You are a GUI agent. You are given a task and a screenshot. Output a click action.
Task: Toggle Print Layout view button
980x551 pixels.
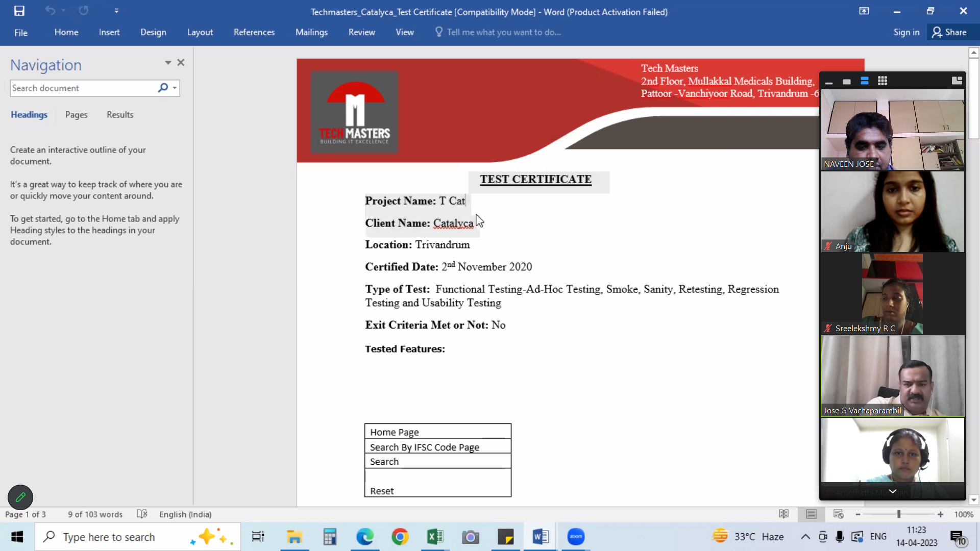(811, 514)
